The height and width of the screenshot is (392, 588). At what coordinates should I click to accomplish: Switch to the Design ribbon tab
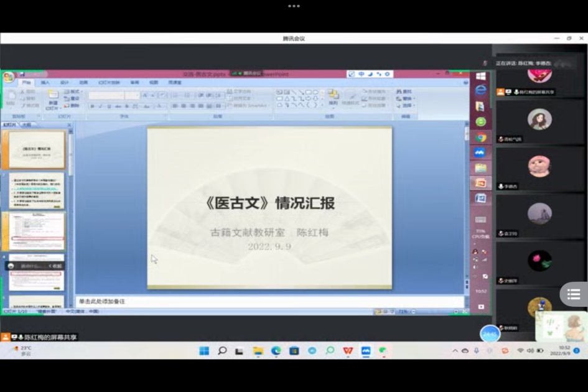click(64, 82)
